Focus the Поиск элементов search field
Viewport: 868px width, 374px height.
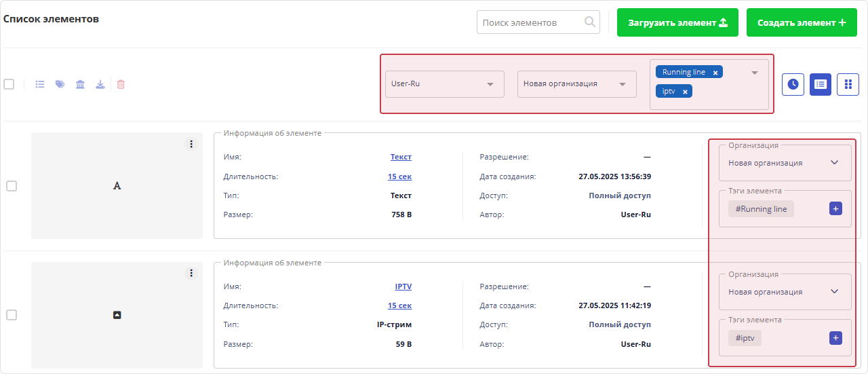(530, 22)
